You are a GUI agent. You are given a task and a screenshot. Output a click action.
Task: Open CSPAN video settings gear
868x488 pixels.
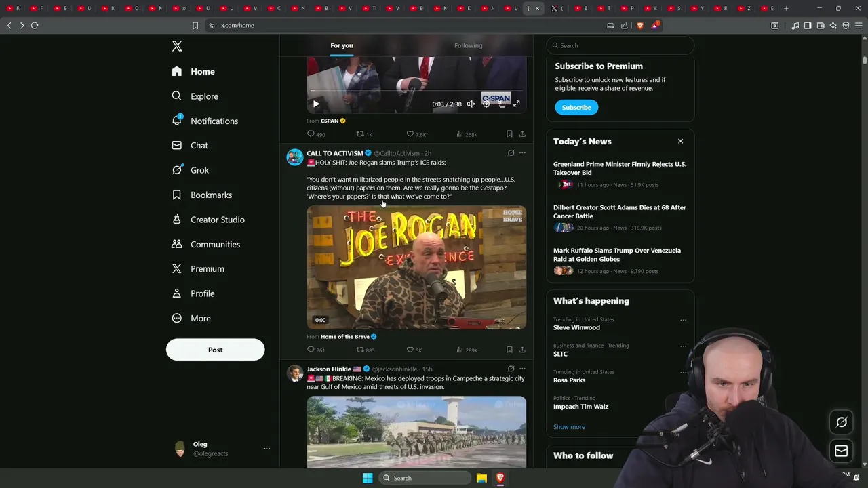coord(486,104)
